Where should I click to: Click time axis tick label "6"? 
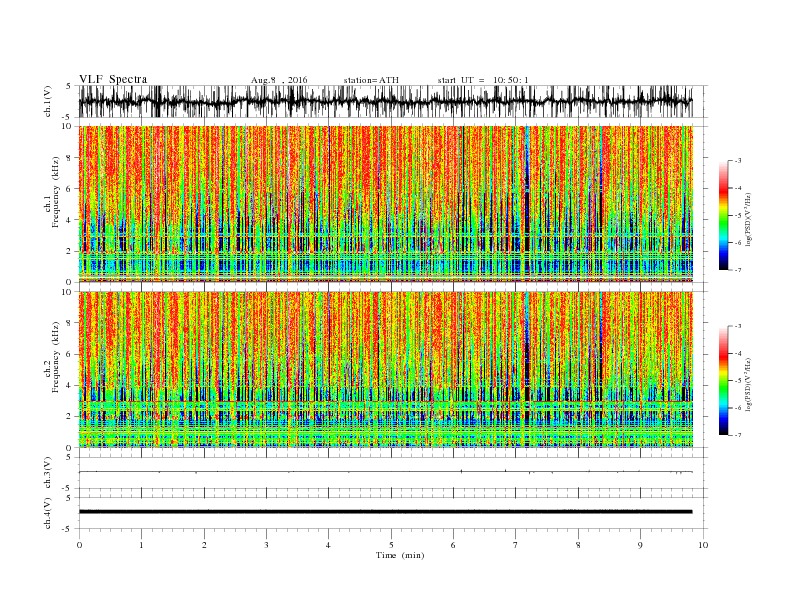[x=454, y=545]
